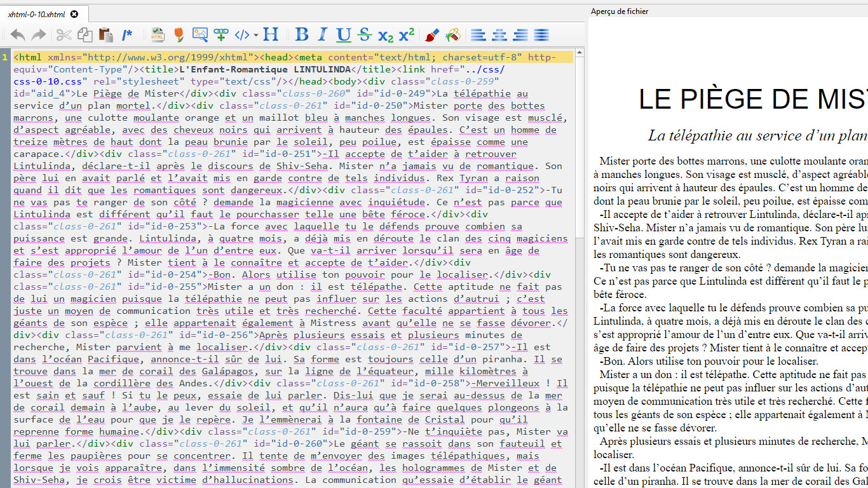This screenshot has height=488, width=868.
Task: Open the code view dropdown arrow
Action: [255, 36]
